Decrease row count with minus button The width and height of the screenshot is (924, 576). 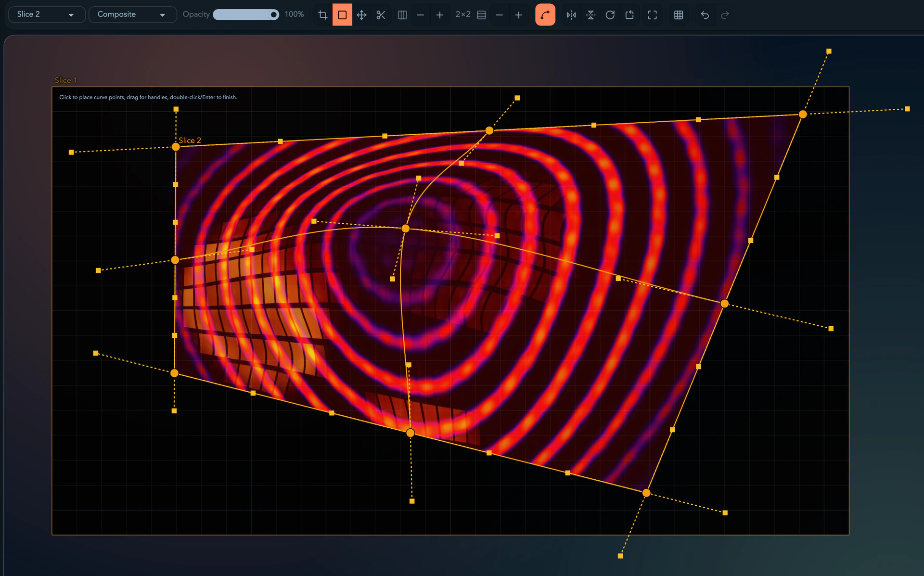click(499, 15)
